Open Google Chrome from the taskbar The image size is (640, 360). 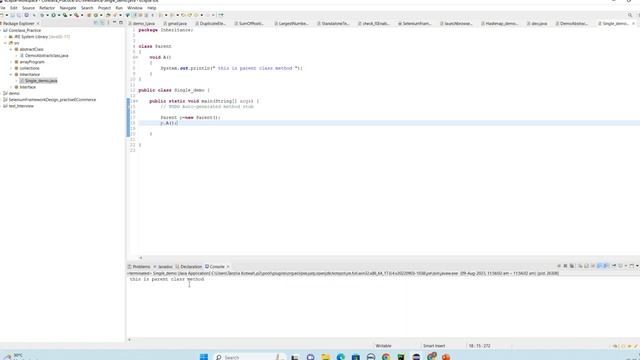tap(386, 357)
